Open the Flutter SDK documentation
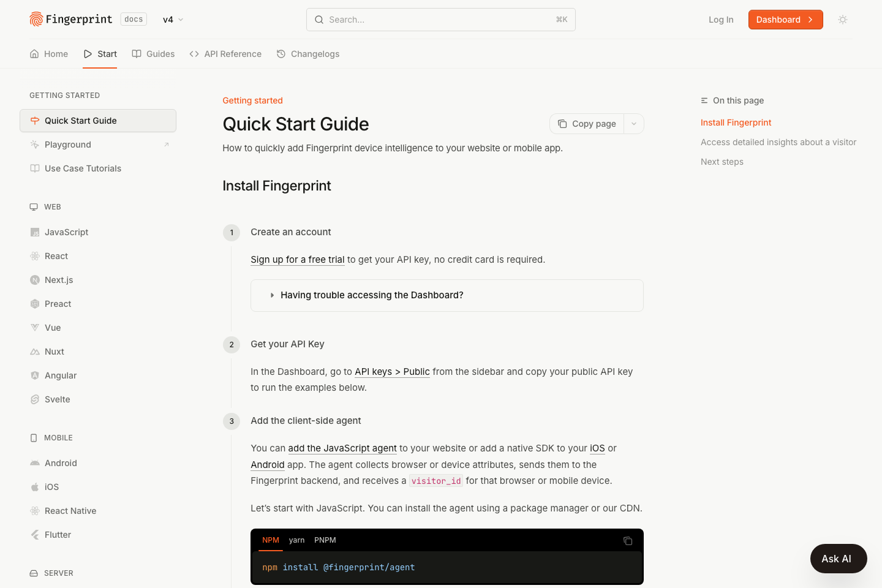882x588 pixels. coord(57,535)
